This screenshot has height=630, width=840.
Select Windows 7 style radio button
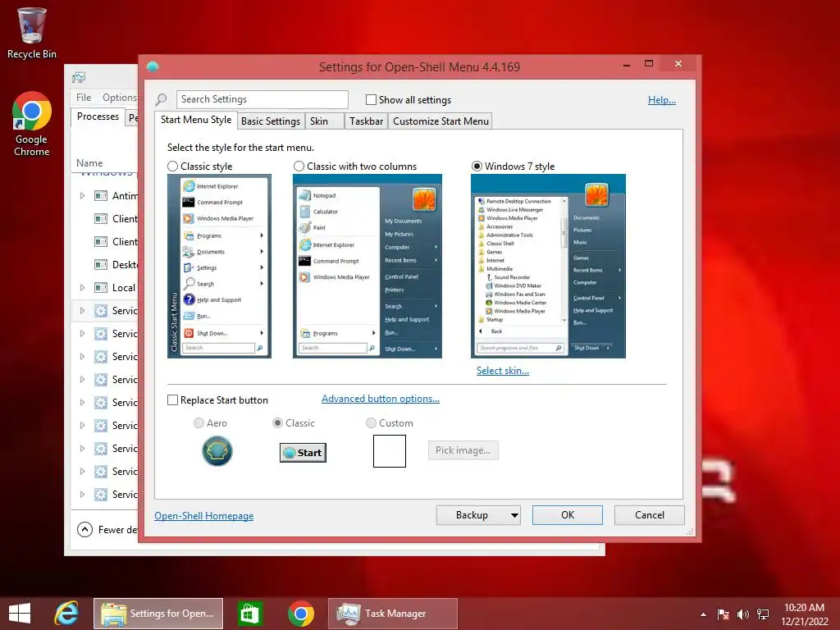(477, 166)
